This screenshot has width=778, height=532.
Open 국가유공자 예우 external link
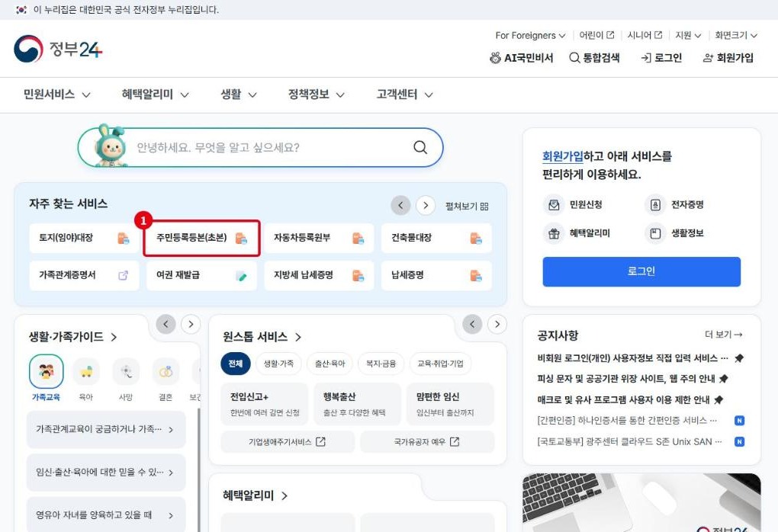click(x=427, y=442)
